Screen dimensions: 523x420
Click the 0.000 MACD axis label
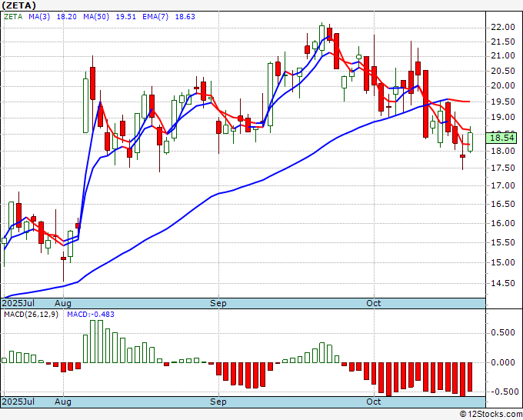[503, 362]
